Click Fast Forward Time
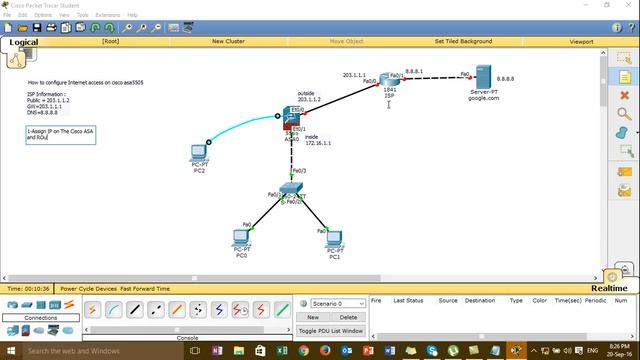640x360 pixels. [x=145, y=289]
